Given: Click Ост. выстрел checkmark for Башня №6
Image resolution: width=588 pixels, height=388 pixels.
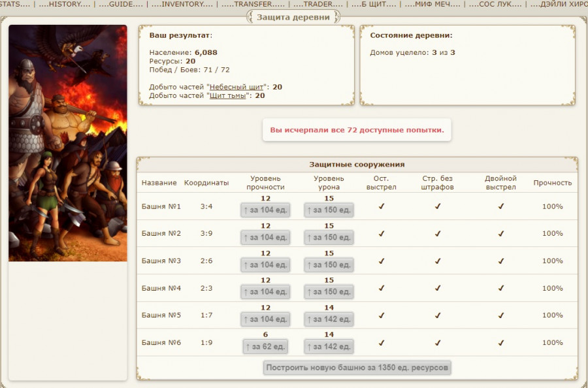Looking at the screenshot, I should click(x=382, y=343).
